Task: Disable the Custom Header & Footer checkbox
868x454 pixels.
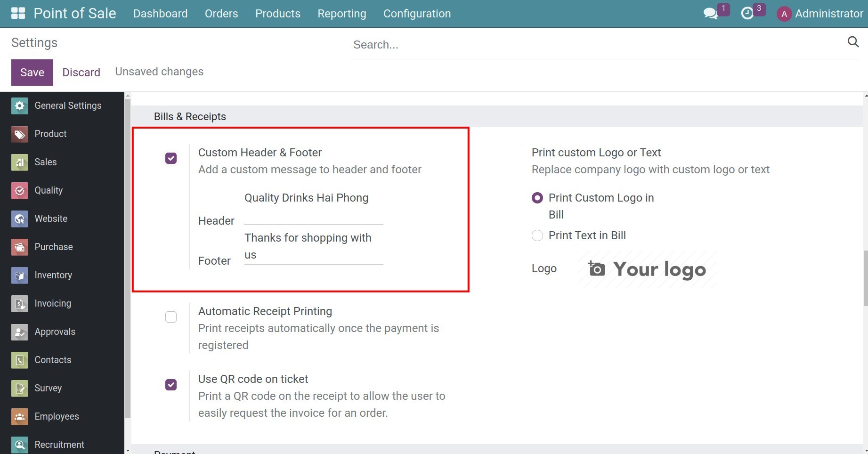Action: click(170, 158)
